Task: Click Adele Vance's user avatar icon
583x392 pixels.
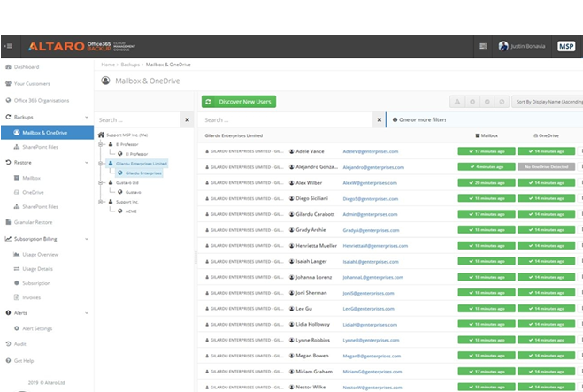Action: 292,151
